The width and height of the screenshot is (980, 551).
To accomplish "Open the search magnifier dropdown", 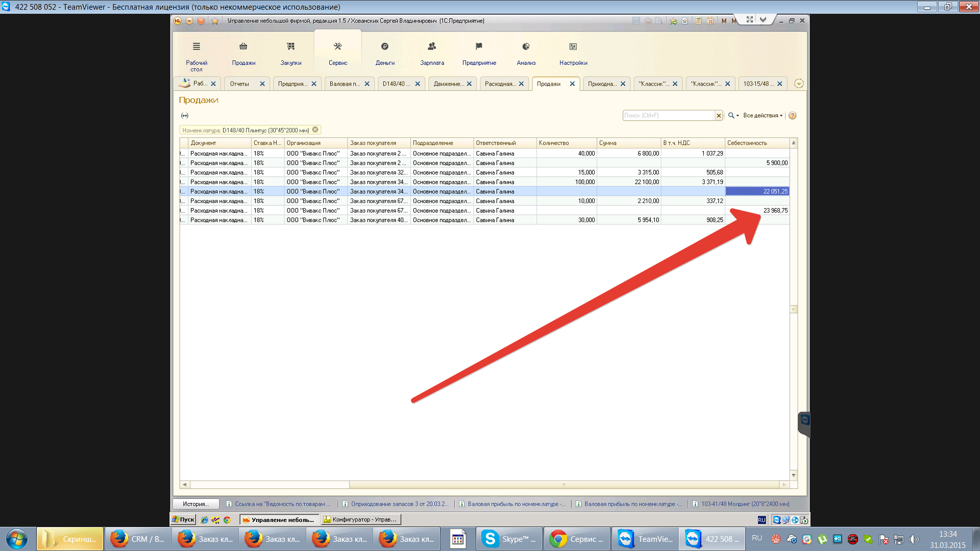I will 733,116.
